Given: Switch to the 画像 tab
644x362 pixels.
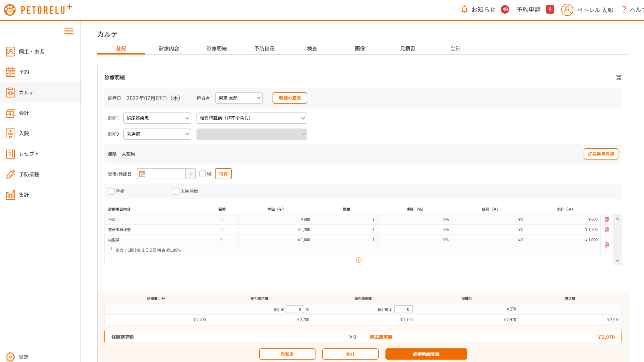Looking at the screenshot, I should [x=360, y=48].
